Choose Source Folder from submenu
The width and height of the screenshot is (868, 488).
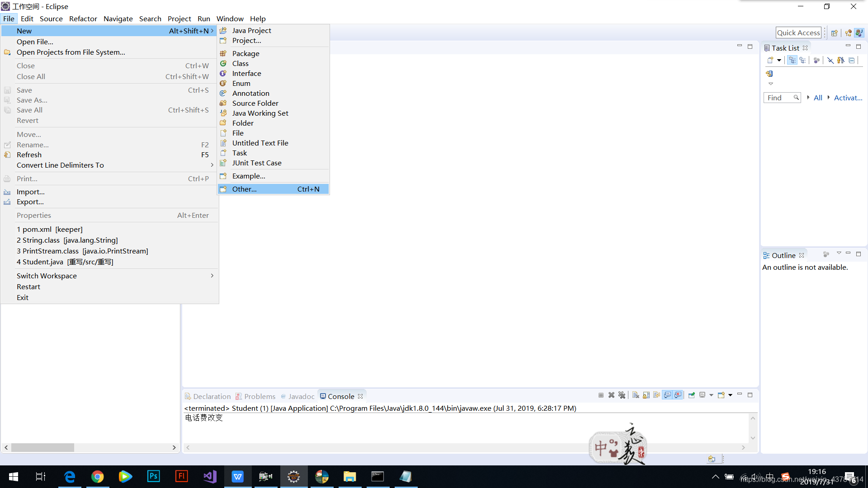pos(273,103)
